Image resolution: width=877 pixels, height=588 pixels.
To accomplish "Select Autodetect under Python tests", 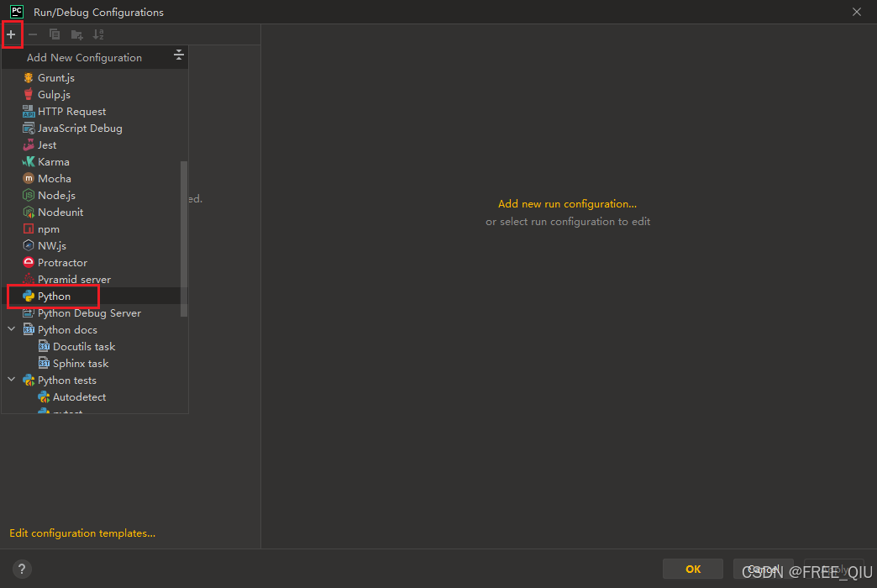I will pyautogui.click(x=80, y=396).
